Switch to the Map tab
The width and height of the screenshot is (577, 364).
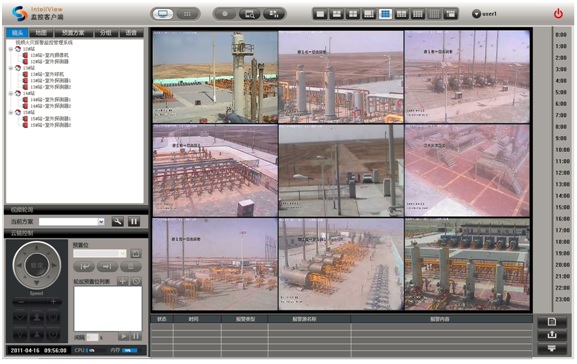point(41,33)
